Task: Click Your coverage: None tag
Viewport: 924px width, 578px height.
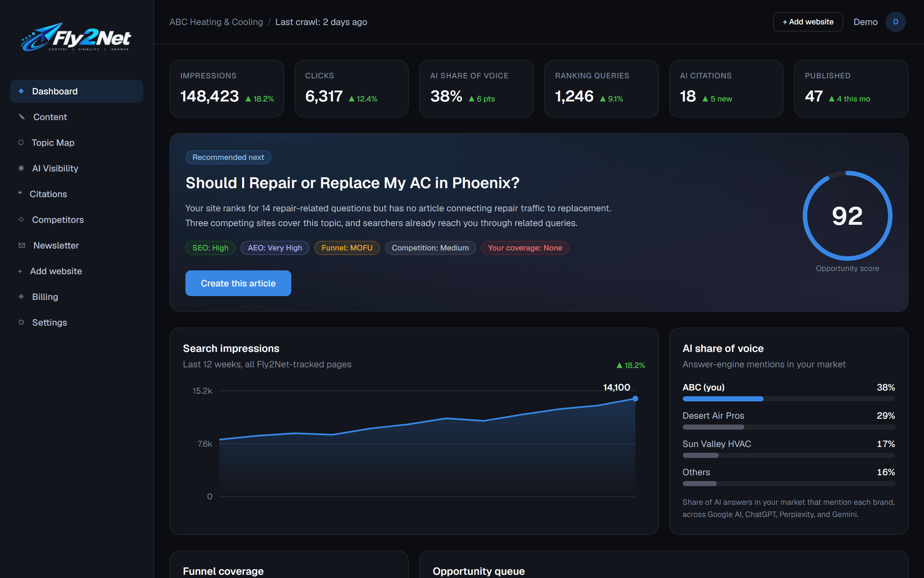Action: 525,248
